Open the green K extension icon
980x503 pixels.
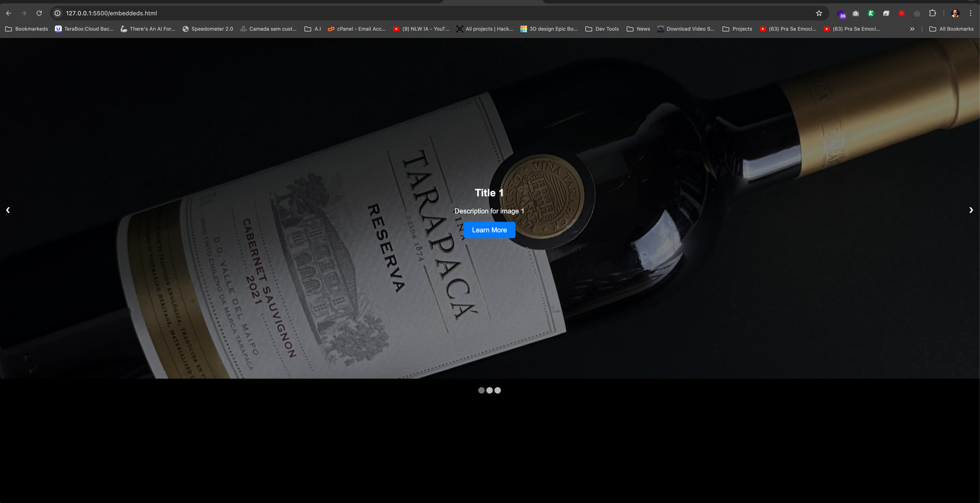tap(871, 13)
